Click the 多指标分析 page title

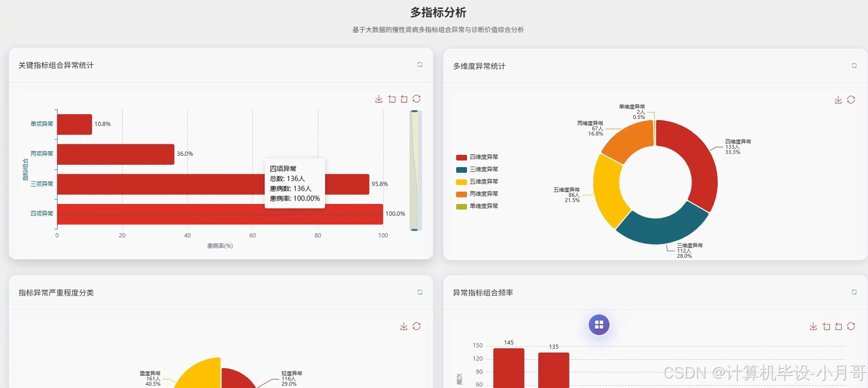(438, 12)
